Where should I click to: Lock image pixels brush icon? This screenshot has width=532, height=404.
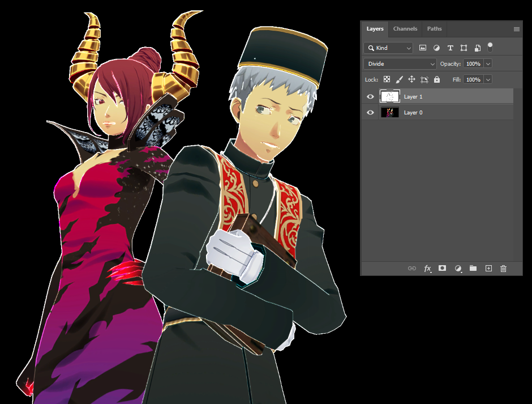point(400,79)
